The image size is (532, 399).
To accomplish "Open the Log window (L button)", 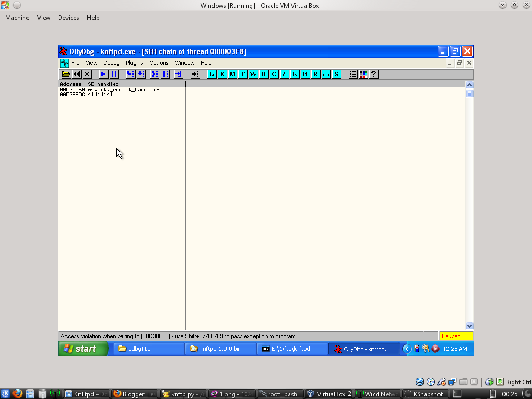I will click(212, 74).
